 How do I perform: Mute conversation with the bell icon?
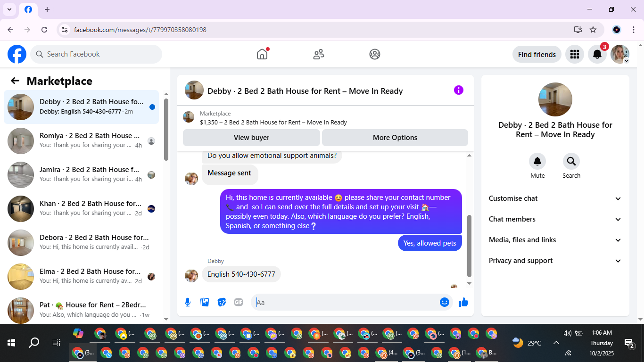537,162
